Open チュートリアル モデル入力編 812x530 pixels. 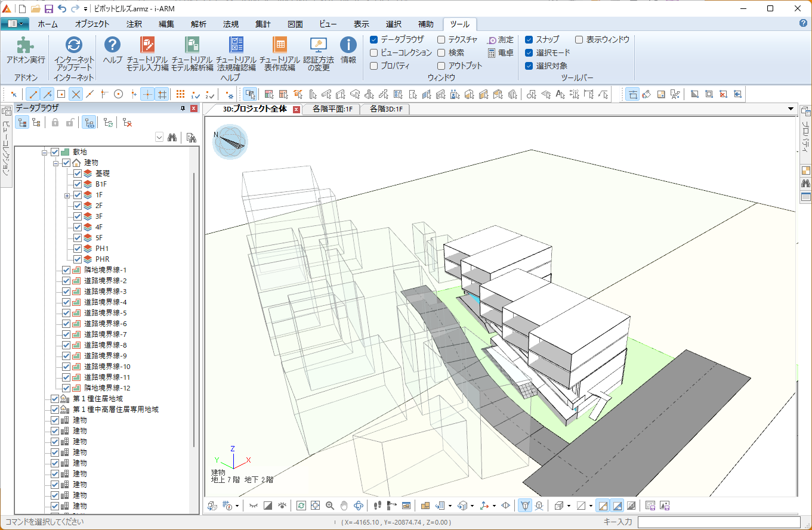(147, 54)
